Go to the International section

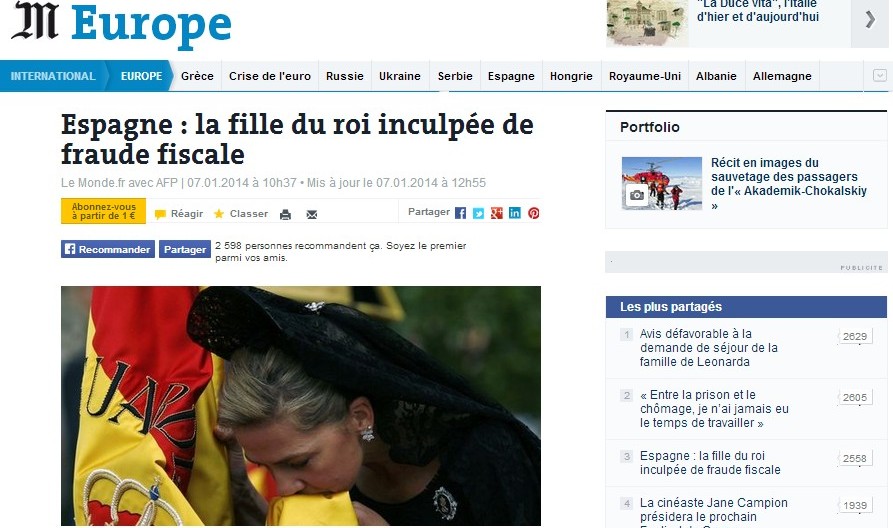click(x=52, y=76)
